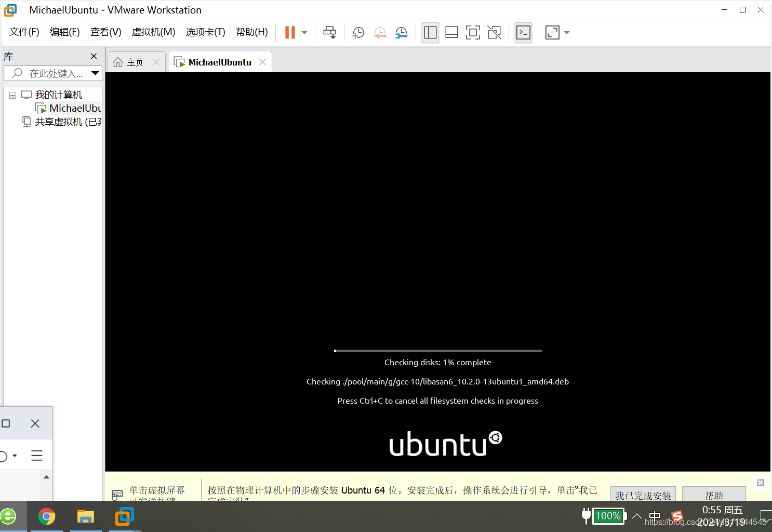The width and height of the screenshot is (772, 532).
Task: Click the library search field
Action: coord(47,73)
